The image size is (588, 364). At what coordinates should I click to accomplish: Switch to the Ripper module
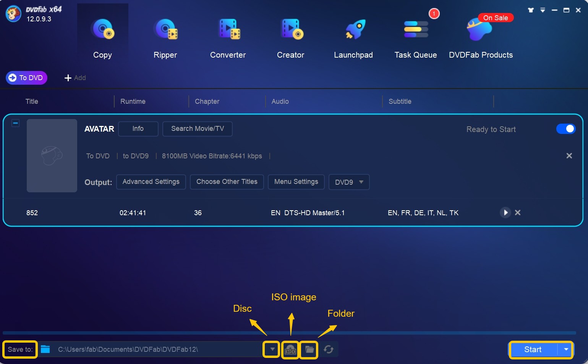click(165, 38)
